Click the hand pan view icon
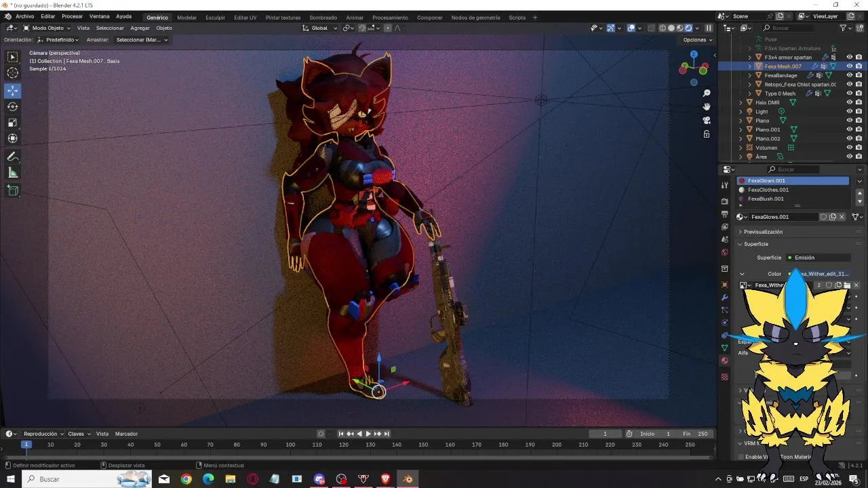 [707, 106]
